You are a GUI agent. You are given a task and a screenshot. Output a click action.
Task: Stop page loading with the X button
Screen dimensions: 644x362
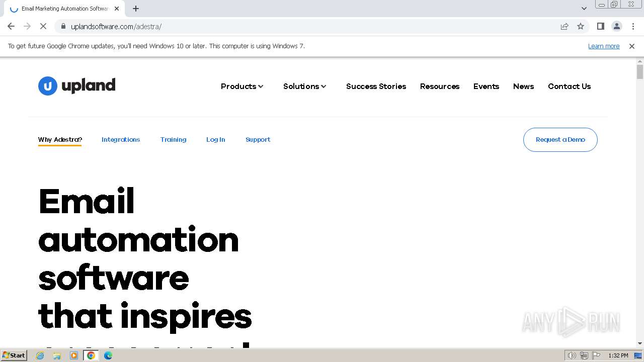(x=43, y=26)
